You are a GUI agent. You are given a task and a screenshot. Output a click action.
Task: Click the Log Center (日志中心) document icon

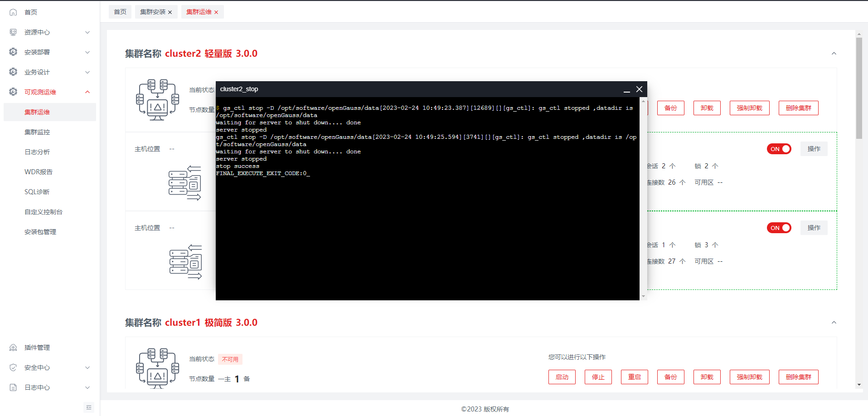(x=13, y=387)
